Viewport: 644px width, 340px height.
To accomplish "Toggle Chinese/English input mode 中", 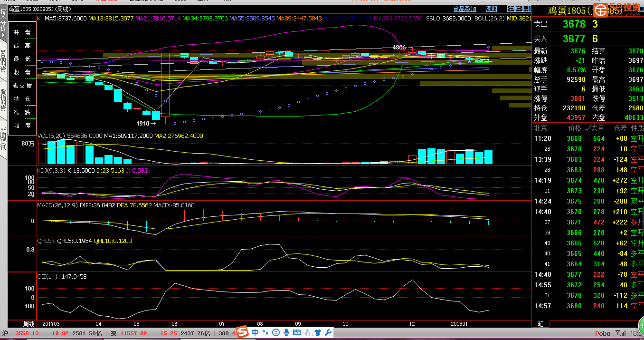I will [256, 332].
